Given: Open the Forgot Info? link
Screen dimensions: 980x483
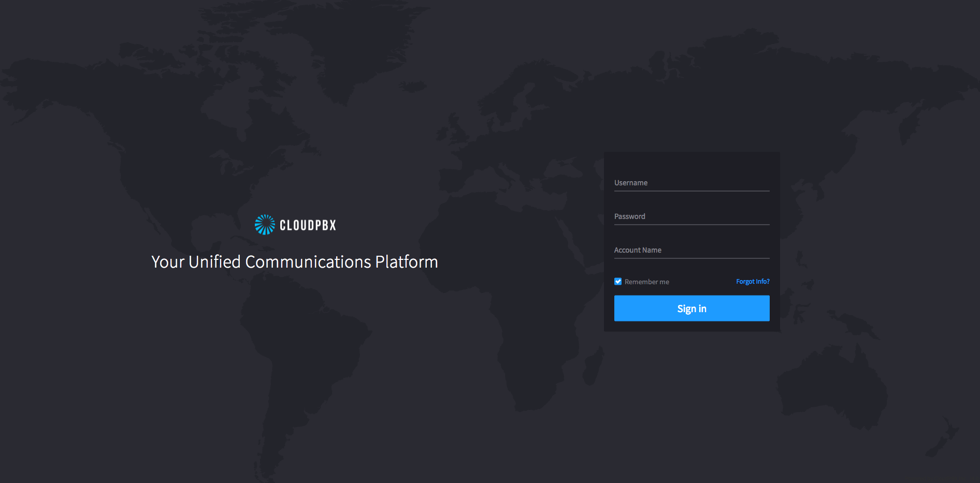Looking at the screenshot, I should point(753,282).
